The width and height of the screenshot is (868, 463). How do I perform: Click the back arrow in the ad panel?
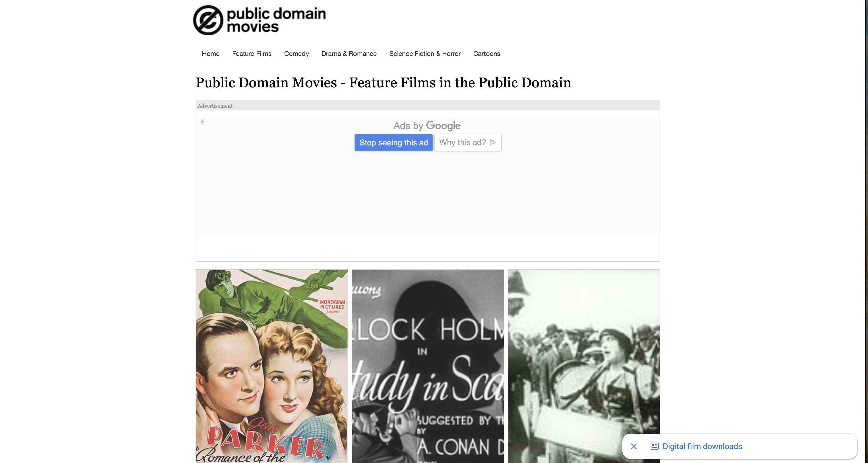[x=203, y=122]
